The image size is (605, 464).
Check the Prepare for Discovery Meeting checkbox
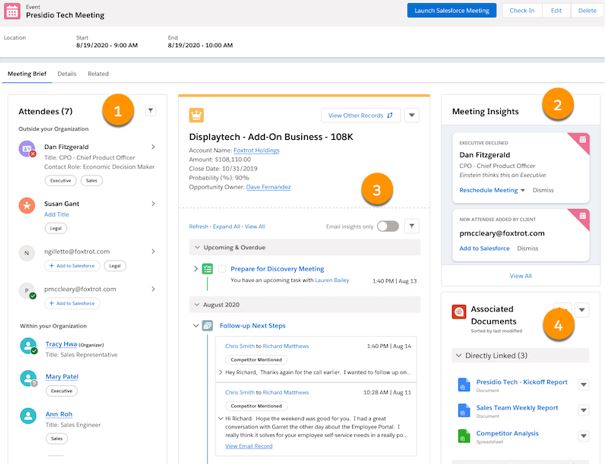click(222, 269)
